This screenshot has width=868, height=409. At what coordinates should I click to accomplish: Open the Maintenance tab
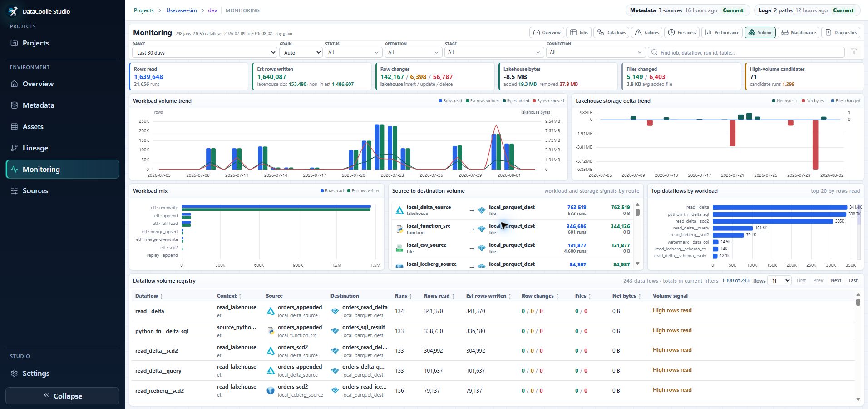click(x=799, y=33)
